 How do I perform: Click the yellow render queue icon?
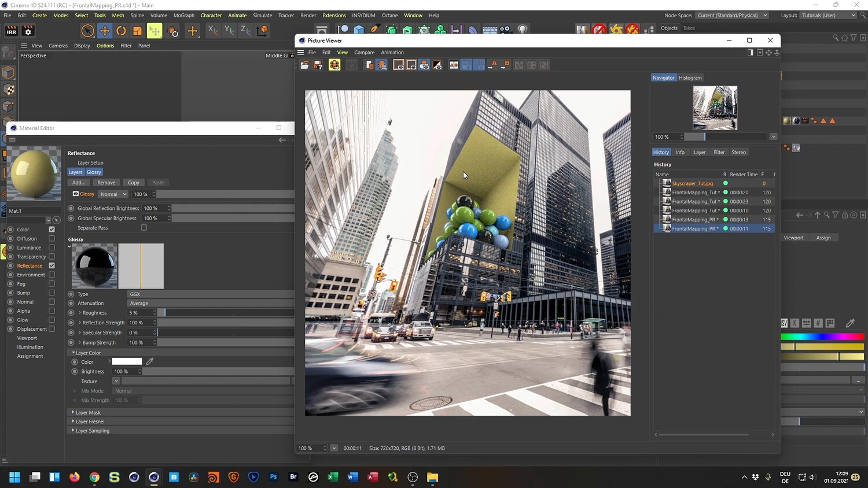(x=334, y=65)
